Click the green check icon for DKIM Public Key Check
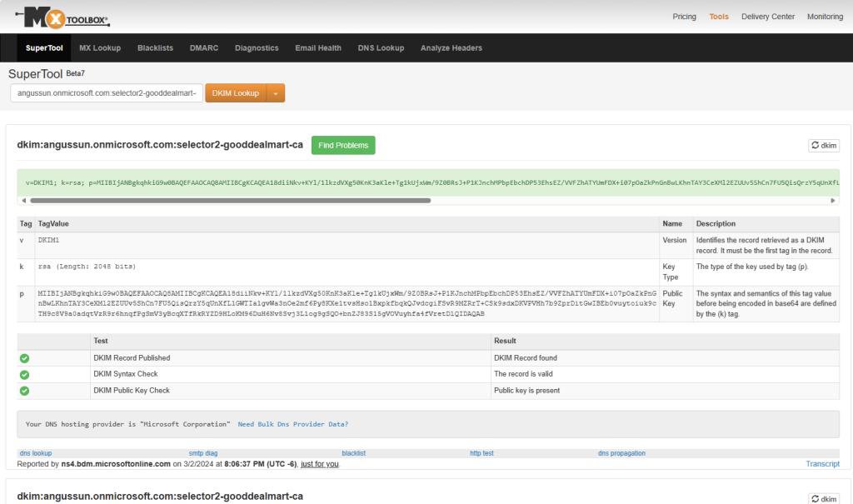Screen dimensions: 853x504 tap(25, 390)
